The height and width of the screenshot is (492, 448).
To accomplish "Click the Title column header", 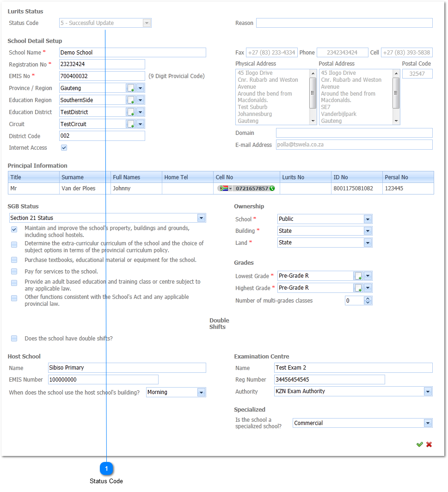I will pyautogui.click(x=34, y=177).
